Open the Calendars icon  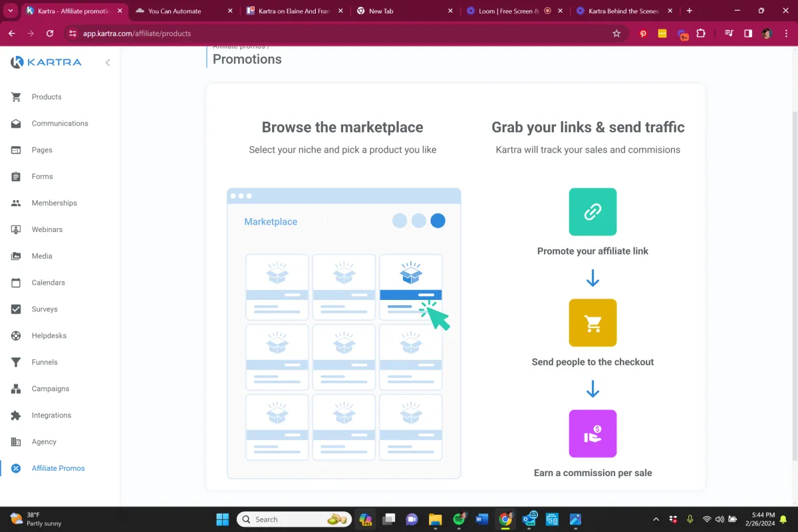(x=16, y=283)
